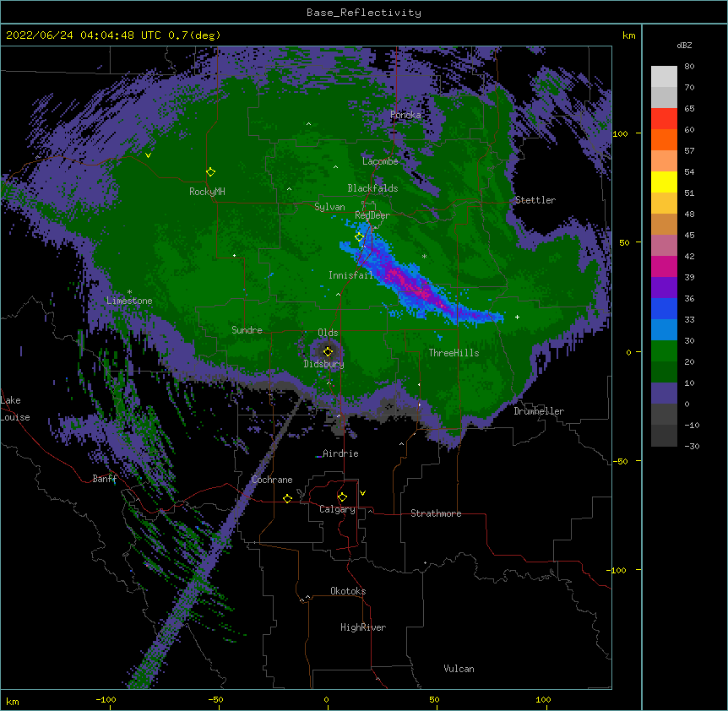
Task: Click the yellow V marker east of Calgary
Action: click(362, 493)
